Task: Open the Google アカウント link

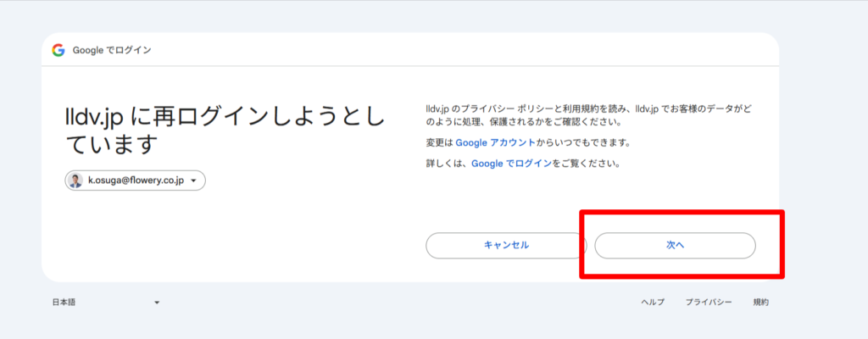Action: pyautogui.click(x=495, y=142)
